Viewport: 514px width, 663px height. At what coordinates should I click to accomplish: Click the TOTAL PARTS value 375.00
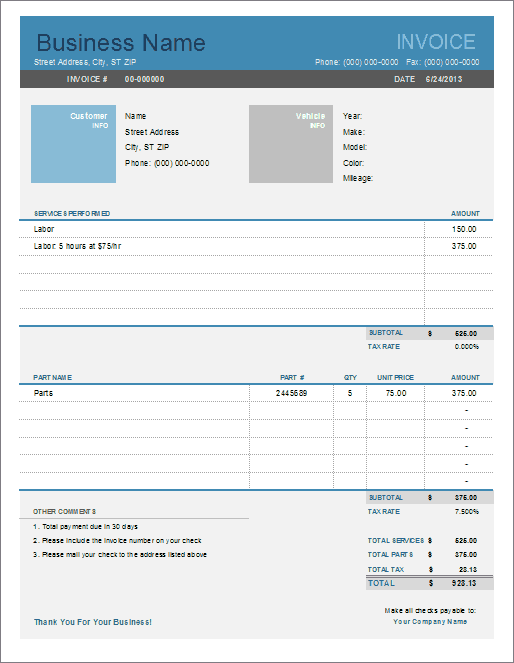[466, 555]
